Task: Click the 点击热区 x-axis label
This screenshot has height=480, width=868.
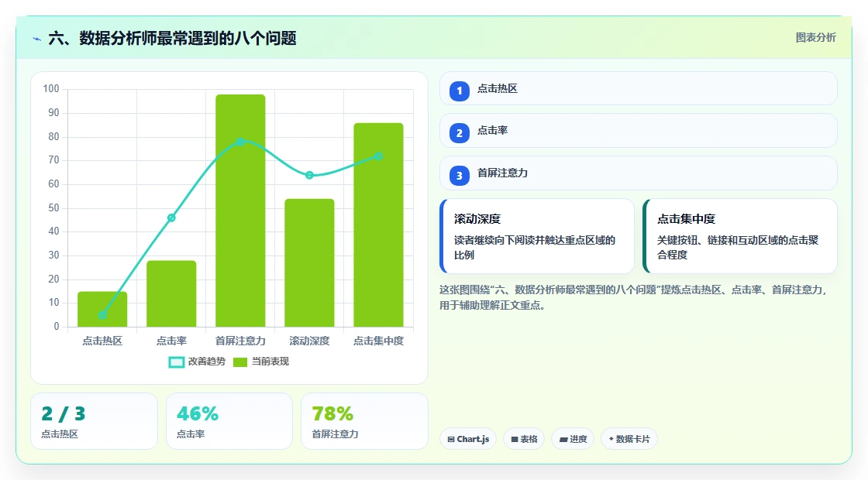Action: coord(102,341)
